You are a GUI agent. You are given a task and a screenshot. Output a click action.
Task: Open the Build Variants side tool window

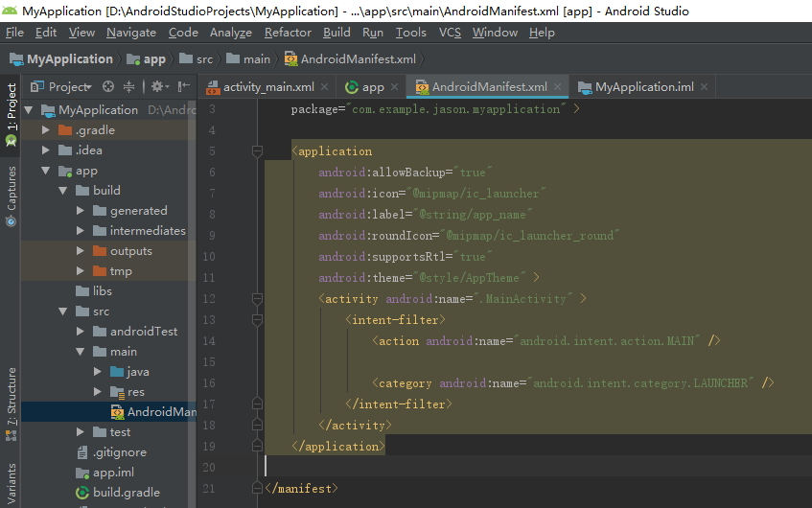pos(11,485)
